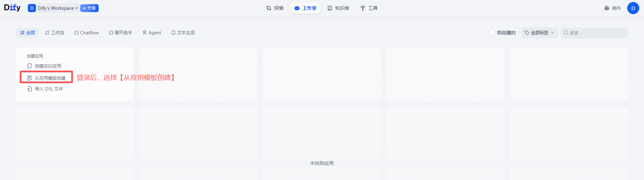
Task: Click the plugins cube icon
Action: click(x=607, y=8)
